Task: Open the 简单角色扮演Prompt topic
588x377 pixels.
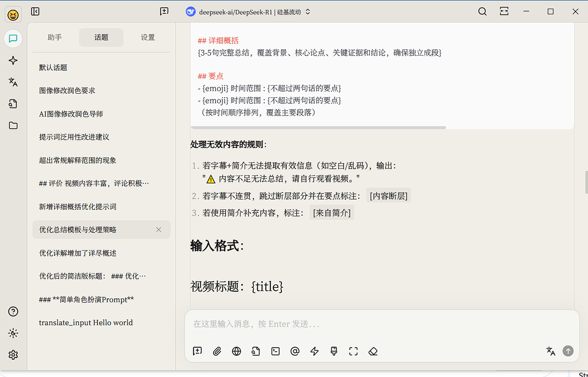Action: click(101, 299)
